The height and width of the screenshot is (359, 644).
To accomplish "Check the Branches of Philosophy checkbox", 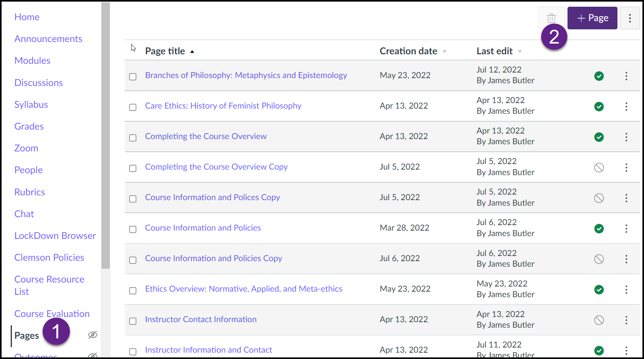I will click(133, 77).
